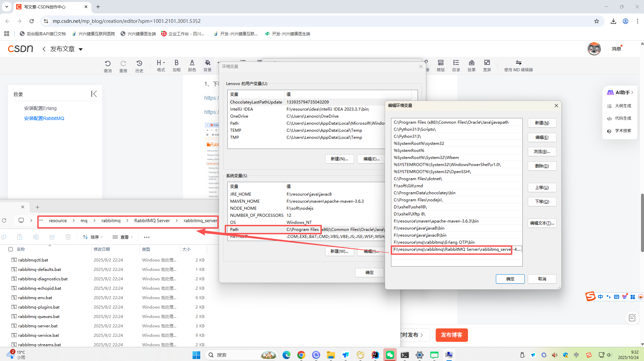Open the File Explorer more options ellipsis
This screenshot has height=361, width=644.
(x=147, y=237)
